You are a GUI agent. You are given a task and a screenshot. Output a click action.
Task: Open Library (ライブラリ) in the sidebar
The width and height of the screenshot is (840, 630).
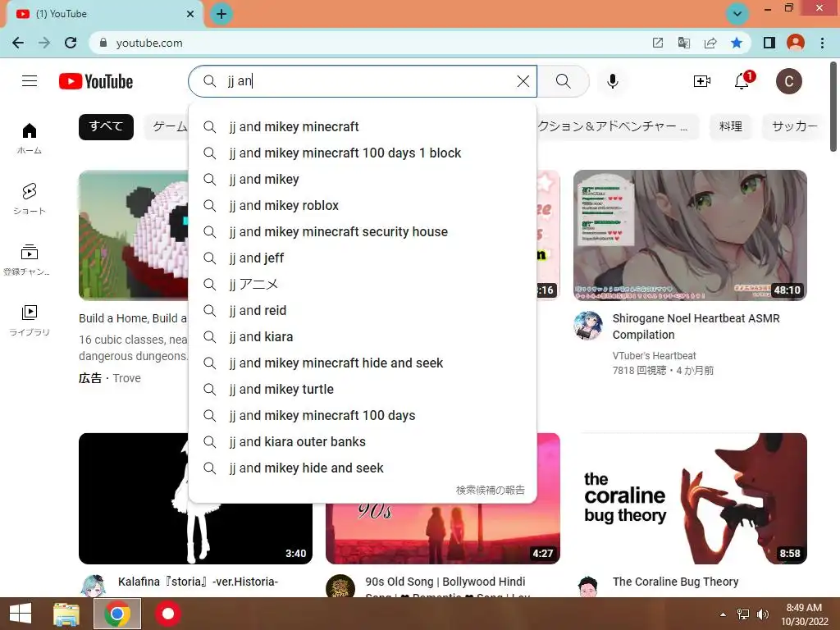click(x=30, y=320)
